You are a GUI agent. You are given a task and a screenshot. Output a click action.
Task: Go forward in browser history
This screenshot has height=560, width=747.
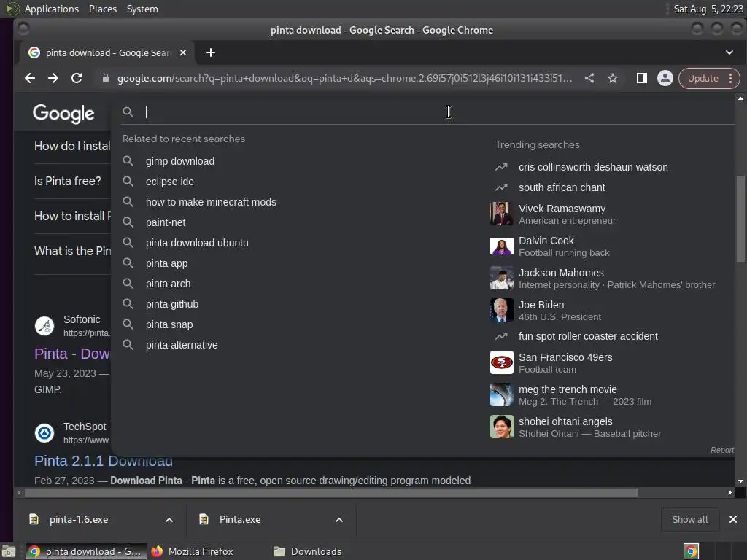click(x=53, y=78)
